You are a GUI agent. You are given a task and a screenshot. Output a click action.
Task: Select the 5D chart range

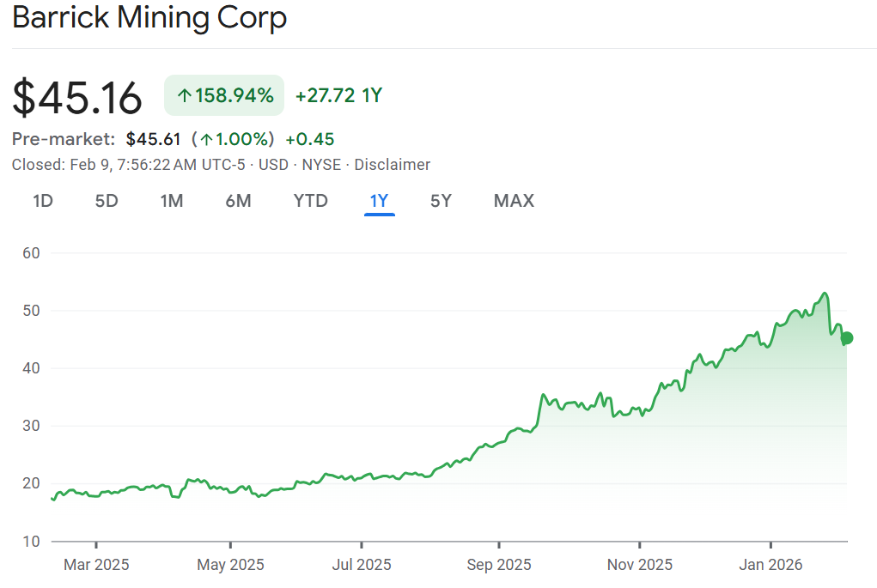107,201
